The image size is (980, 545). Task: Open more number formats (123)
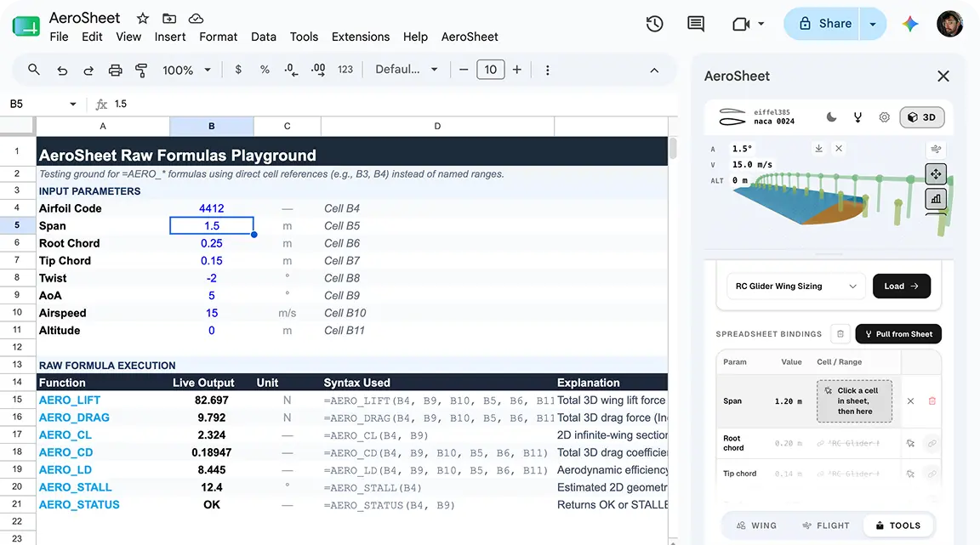345,70
